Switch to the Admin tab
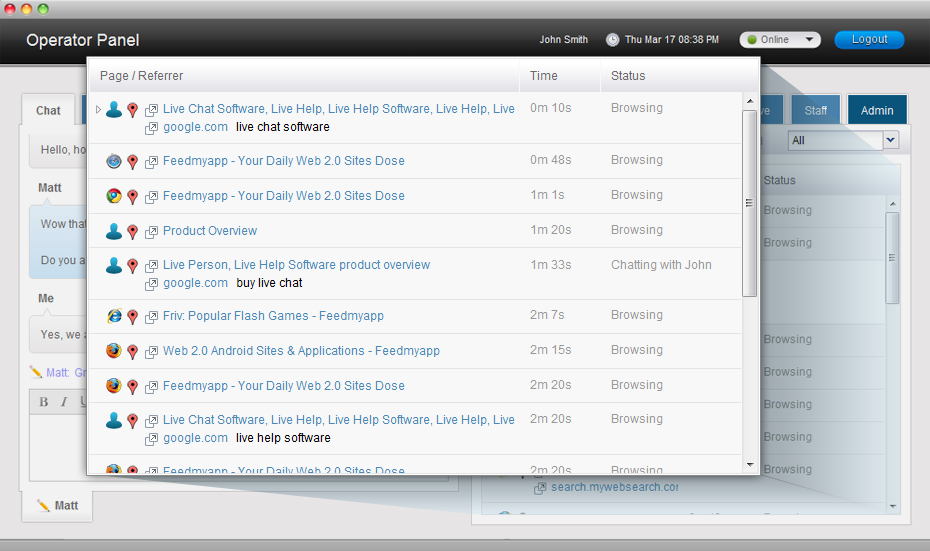 pyautogui.click(x=877, y=110)
